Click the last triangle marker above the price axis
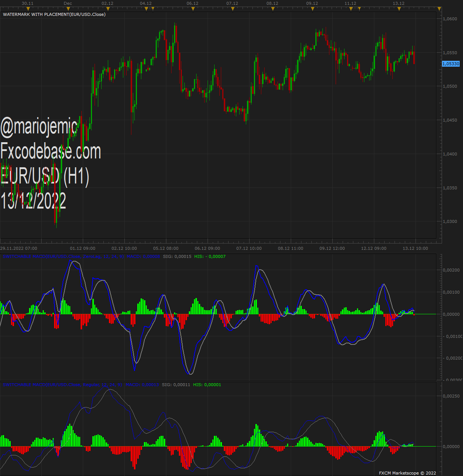Screen dimensions: 463x476 [x=439, y=9]
